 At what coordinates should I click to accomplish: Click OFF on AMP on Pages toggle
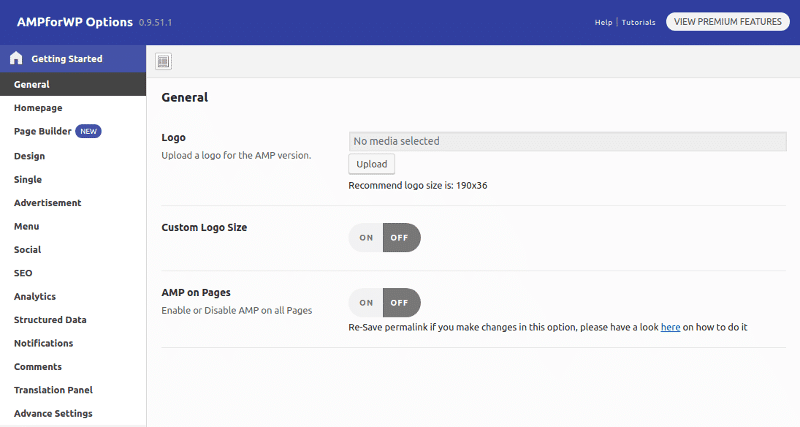point(402,303)
